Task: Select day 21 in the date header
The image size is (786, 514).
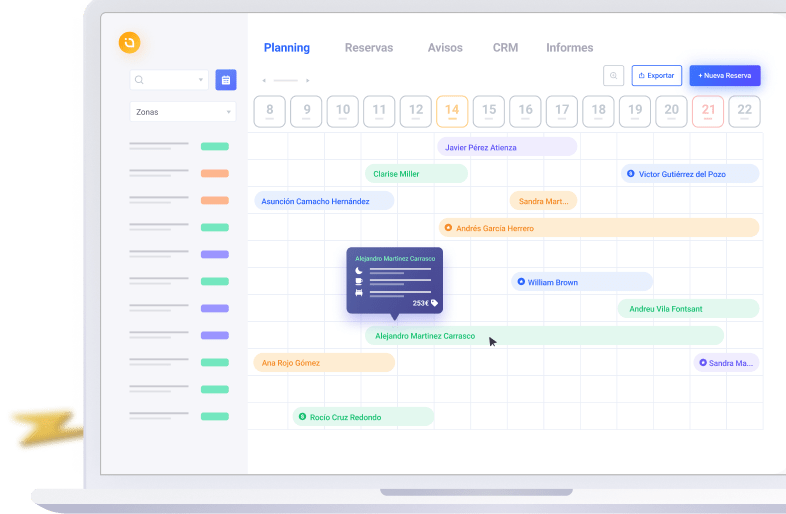Action: point(708,111)
